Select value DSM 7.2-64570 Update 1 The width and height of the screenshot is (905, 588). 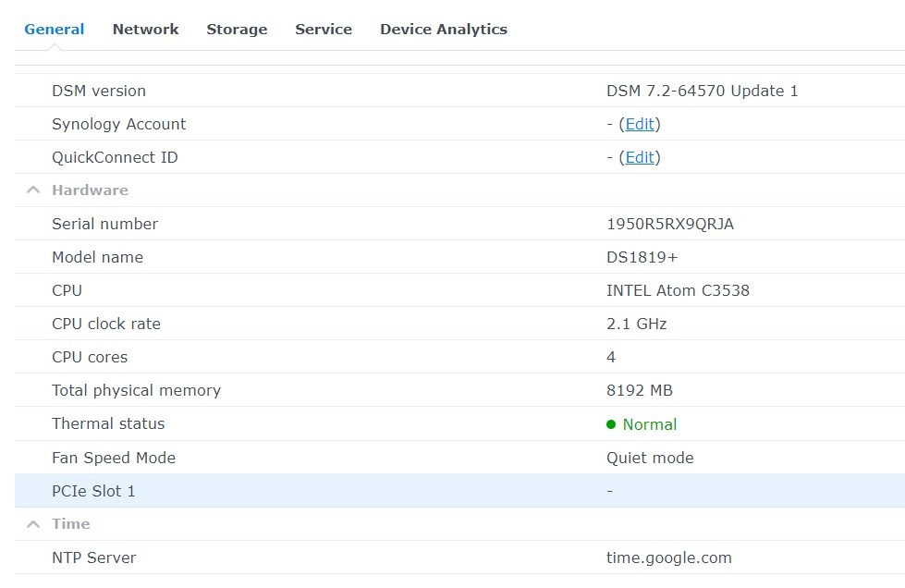click(x=702, y=92)
